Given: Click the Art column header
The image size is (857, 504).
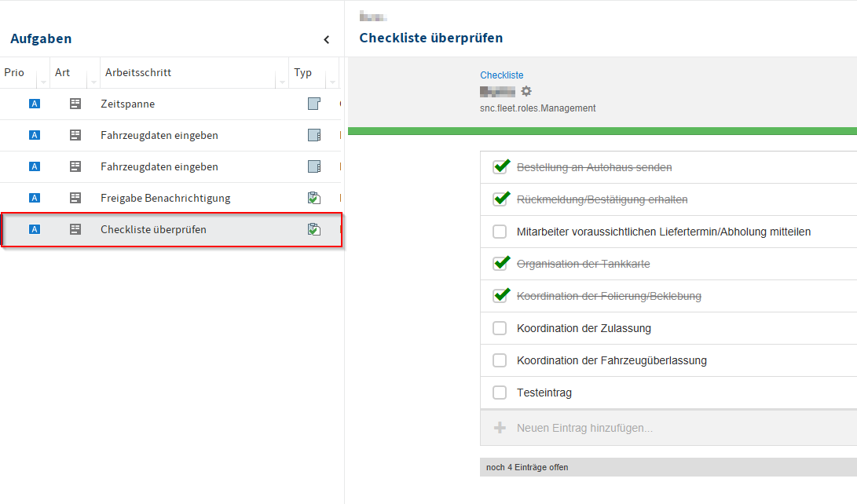Looking at the screenshot, I should pos(63,73).
